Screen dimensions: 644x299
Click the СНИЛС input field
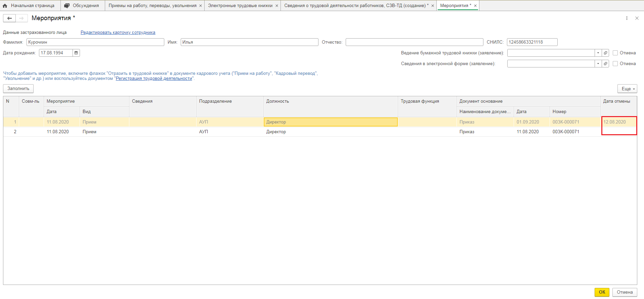pos(532,42)
